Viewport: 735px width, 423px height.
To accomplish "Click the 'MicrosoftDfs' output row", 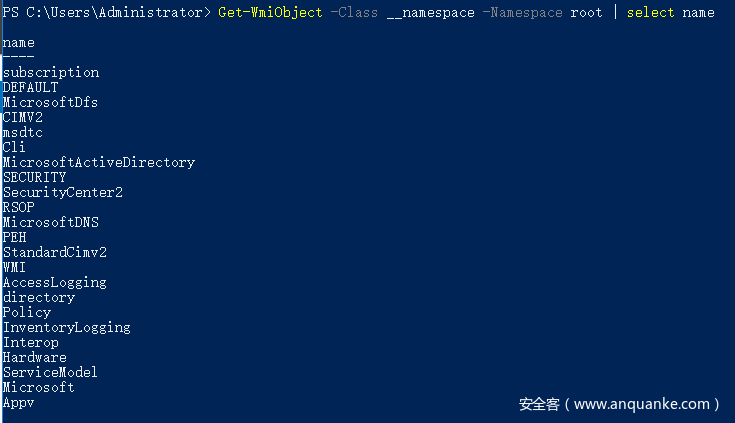I will pyautogui.click(x=50, y=102).
